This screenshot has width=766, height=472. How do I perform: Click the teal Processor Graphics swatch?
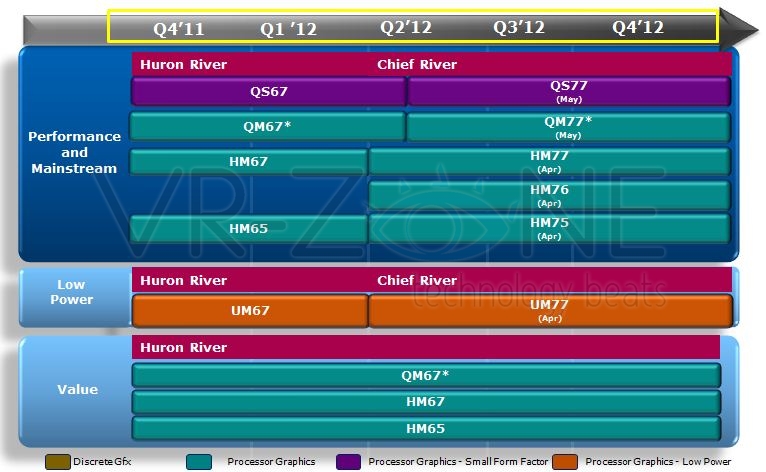click(x=199, y=462)
